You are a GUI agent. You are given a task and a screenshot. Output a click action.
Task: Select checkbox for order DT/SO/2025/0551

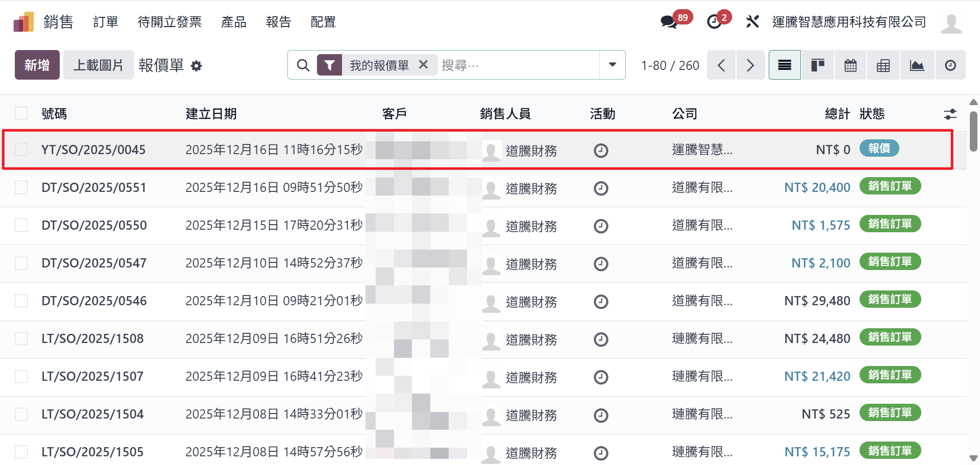coord(21,187)
